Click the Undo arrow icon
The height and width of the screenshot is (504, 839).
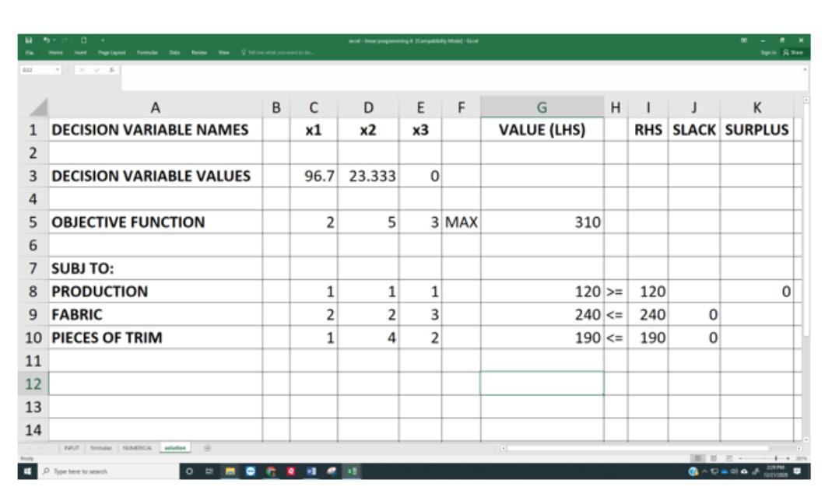click(x=47, y=40)
